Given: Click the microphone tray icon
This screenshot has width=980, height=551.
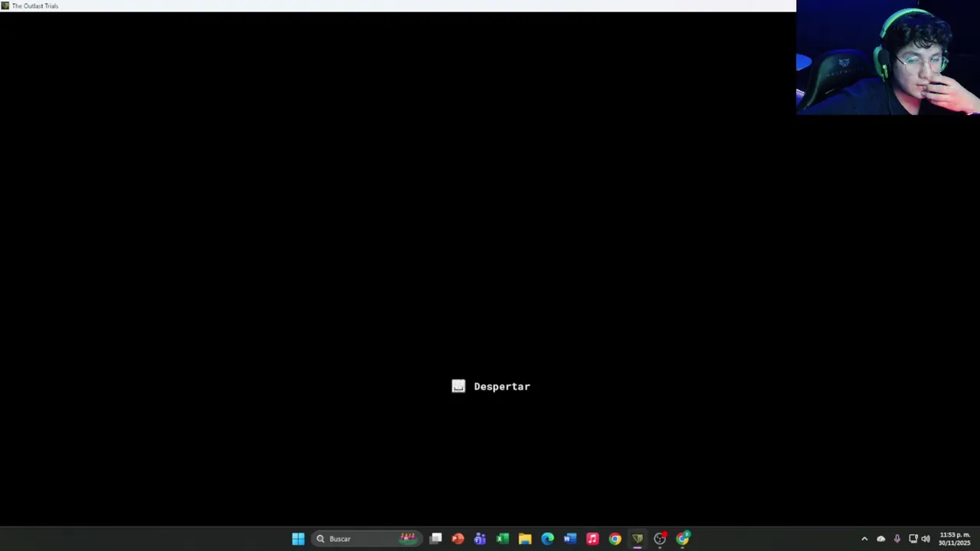Looking at the screenshot, I should coord(897,539).
